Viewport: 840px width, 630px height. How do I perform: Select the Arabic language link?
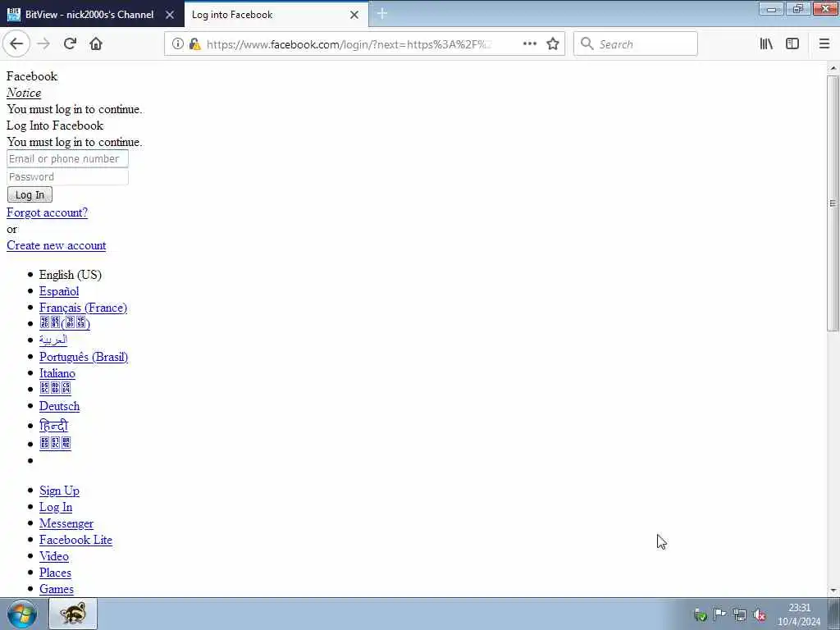tap(53, 340)
